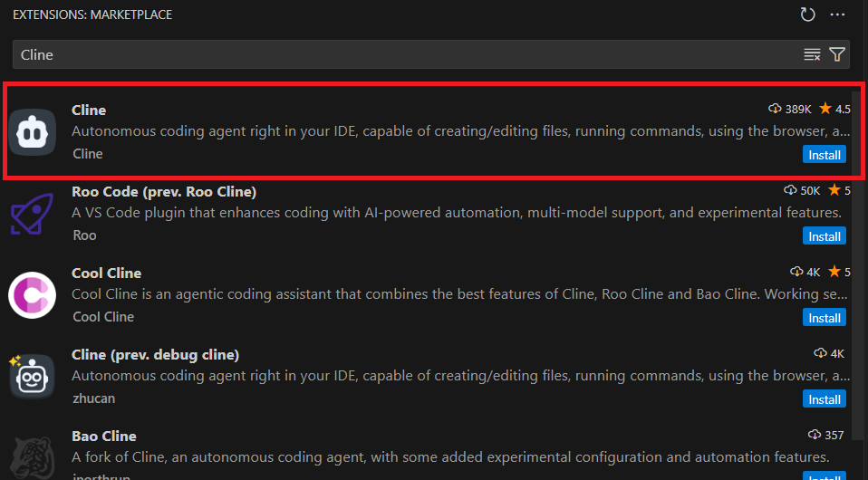Clear the extensions search results
The image size is (868, 480).
click(x=812, y=54)
